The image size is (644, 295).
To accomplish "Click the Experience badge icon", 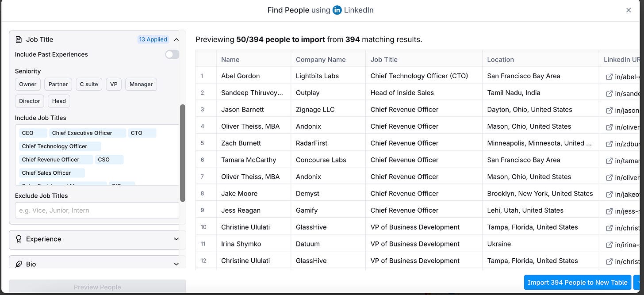I will pos(19,239).
